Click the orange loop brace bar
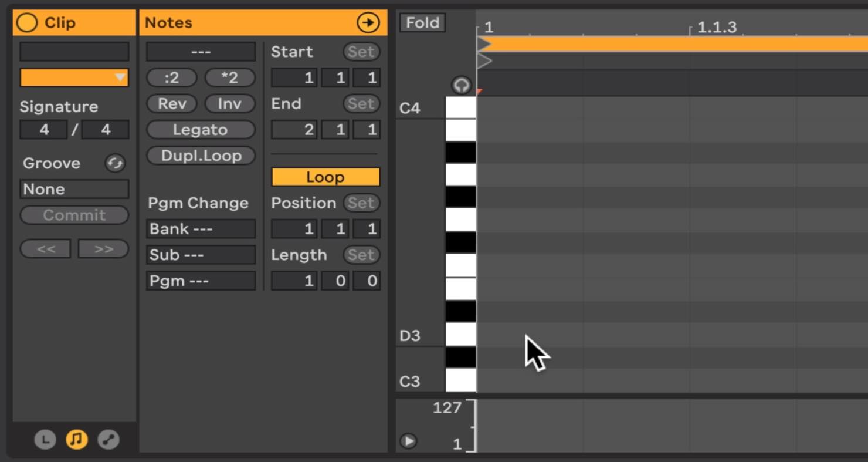 [674, 44]
